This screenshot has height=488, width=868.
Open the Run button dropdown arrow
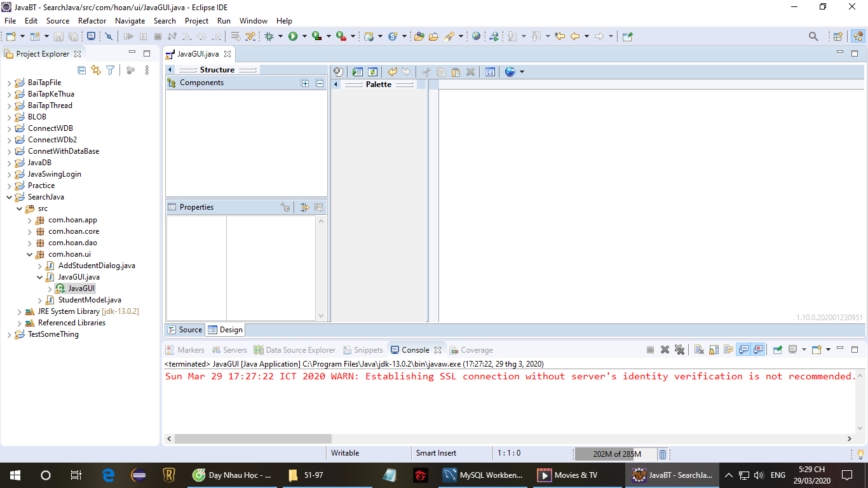point(304,37)
